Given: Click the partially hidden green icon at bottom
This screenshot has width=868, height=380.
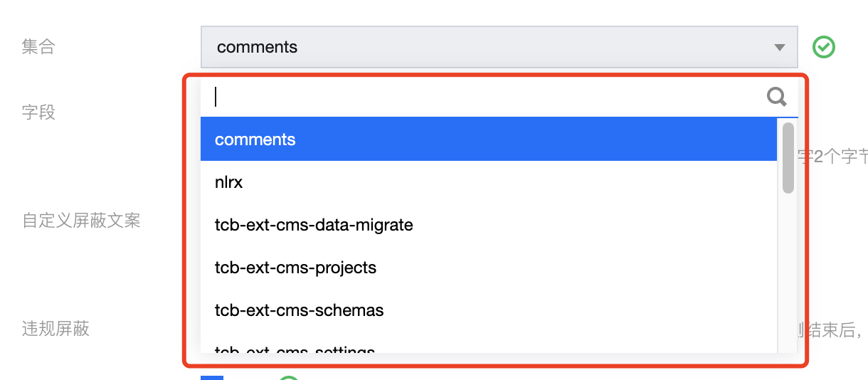Looking at the screenshot, I should 288,377.
